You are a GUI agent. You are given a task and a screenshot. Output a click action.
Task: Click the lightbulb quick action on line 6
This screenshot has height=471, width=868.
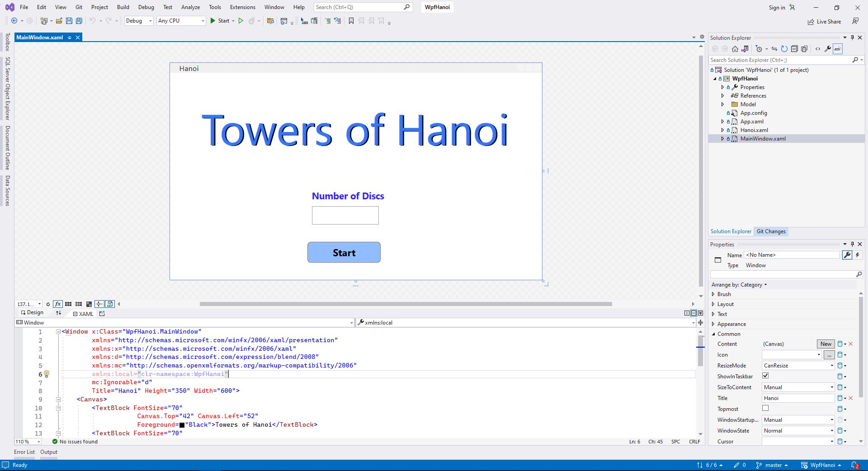47,374
